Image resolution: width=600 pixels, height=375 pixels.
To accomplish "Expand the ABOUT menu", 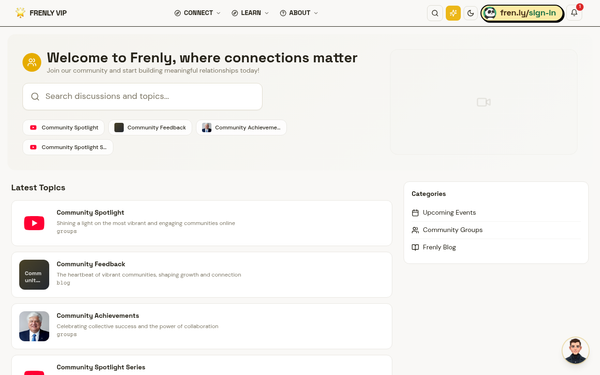I will point(299,13).
